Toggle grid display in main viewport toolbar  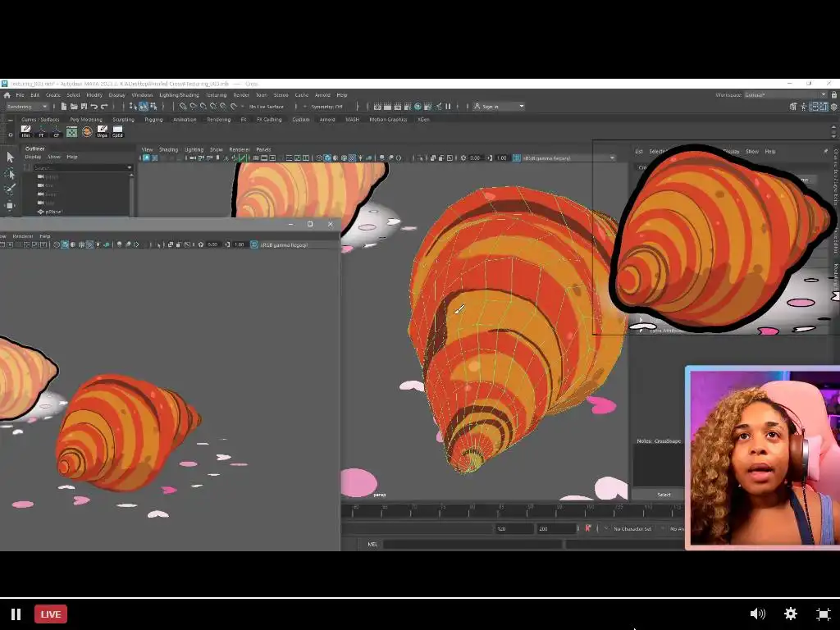pyautogui.click(x=256, y=158)
